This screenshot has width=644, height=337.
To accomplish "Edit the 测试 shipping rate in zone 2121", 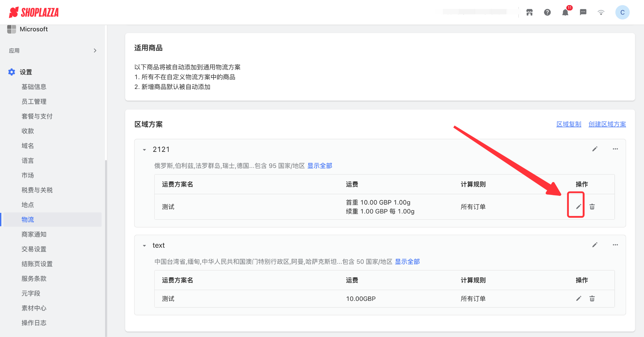I will pyautogui.click(x=578, y=207).
